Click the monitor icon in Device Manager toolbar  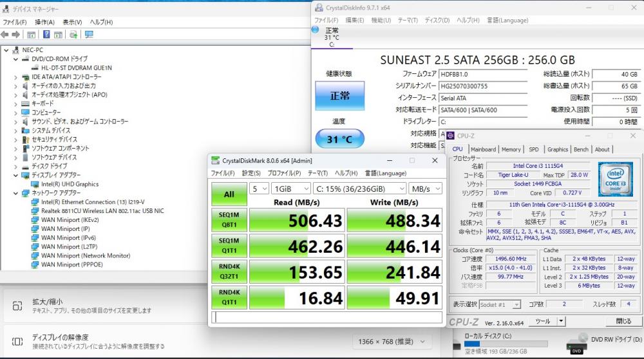point(89,34)
